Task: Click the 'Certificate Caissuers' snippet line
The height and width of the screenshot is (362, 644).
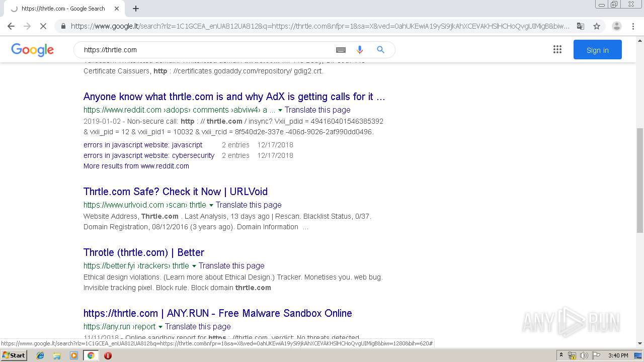Action: pyautogui.click(x=203, y=71)
